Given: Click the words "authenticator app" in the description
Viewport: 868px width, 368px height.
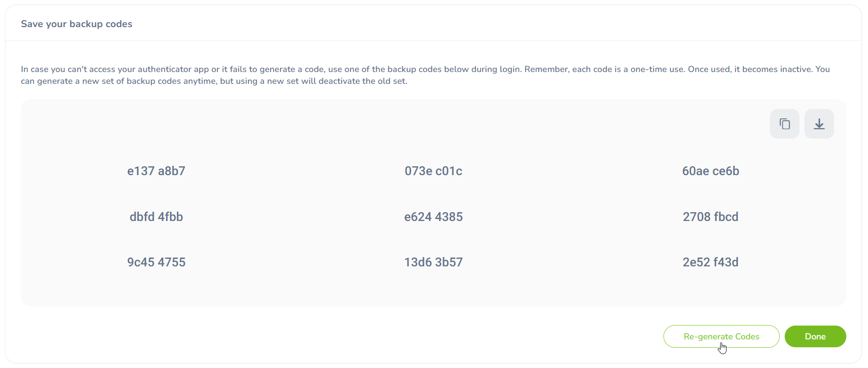Looking at the screenshot, I should (x=173, y=70).
